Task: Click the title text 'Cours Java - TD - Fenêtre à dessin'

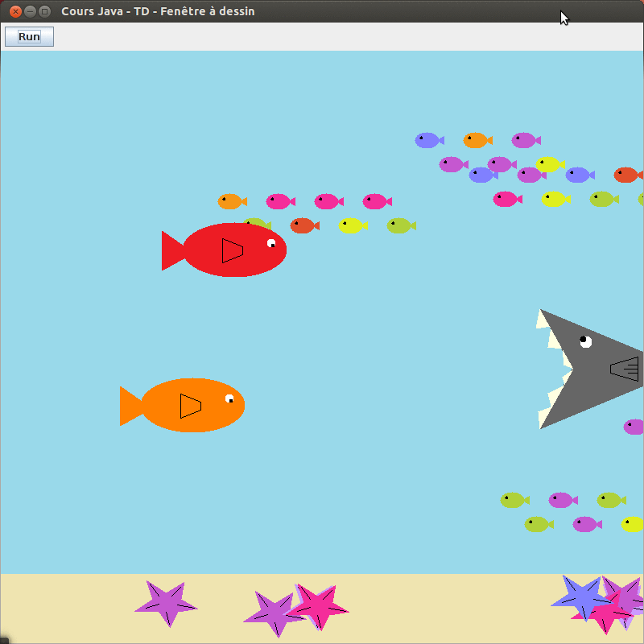Action: (158, 11)
